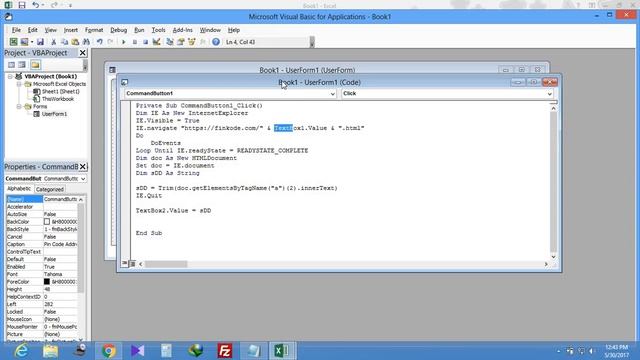Click the Font property value Tahoma
Image resolution: width=640 pixels, height=360 pixels.
60,274
